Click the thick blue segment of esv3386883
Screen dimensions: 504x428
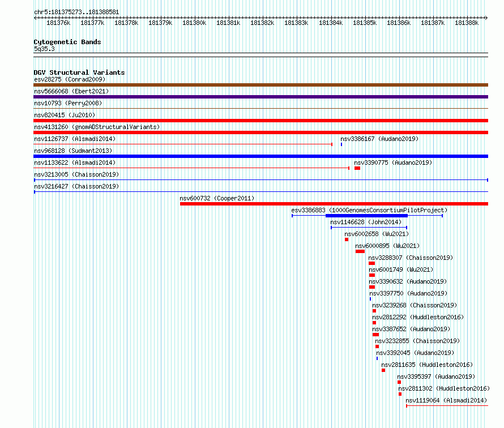[x=366, y=216]
